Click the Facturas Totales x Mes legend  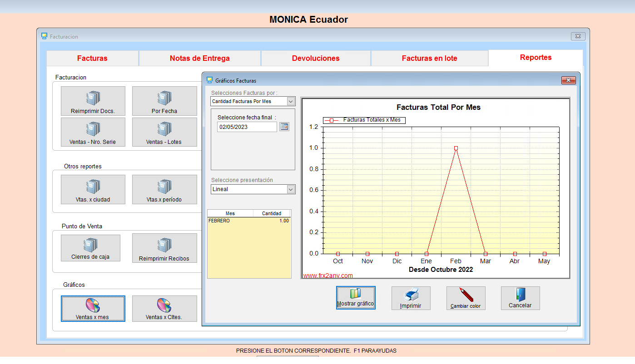pos(364,120)
